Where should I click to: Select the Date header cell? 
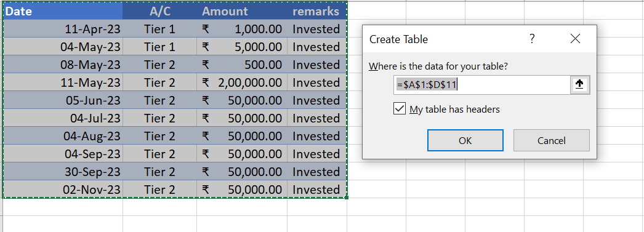click(63, 11)
